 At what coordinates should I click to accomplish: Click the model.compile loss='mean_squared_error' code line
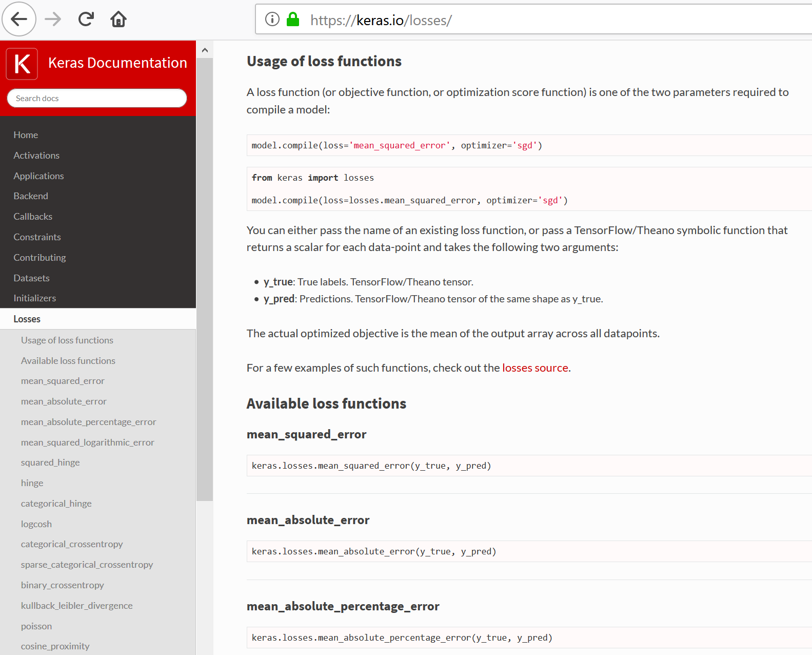click(397, 146)
